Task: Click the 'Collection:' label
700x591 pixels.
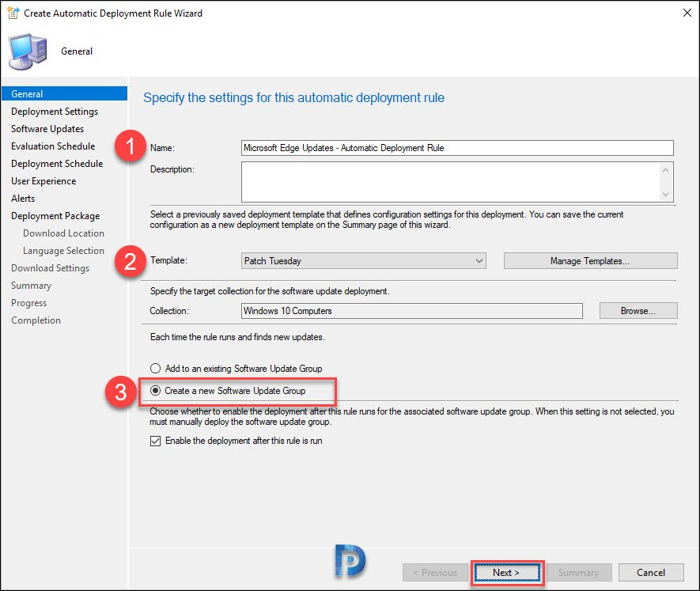Action: point(169,311)
